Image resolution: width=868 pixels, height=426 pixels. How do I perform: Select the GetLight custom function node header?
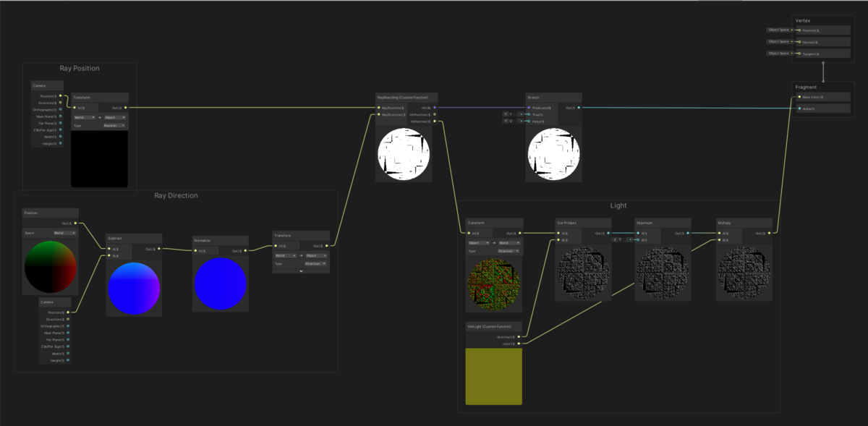pyautogui.click(x=493, y=327)
